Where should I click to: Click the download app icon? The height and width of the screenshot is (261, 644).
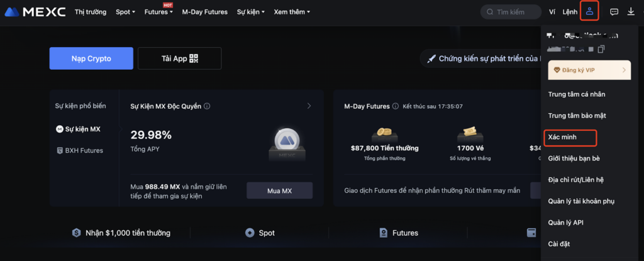(631, 11)
